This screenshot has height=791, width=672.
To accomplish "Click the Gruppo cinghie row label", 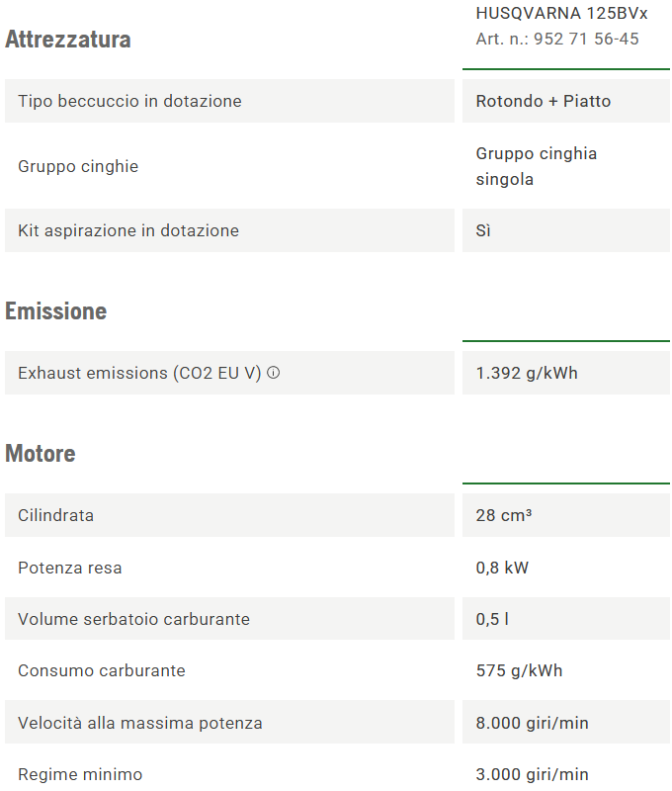I will tap(78, 166).
